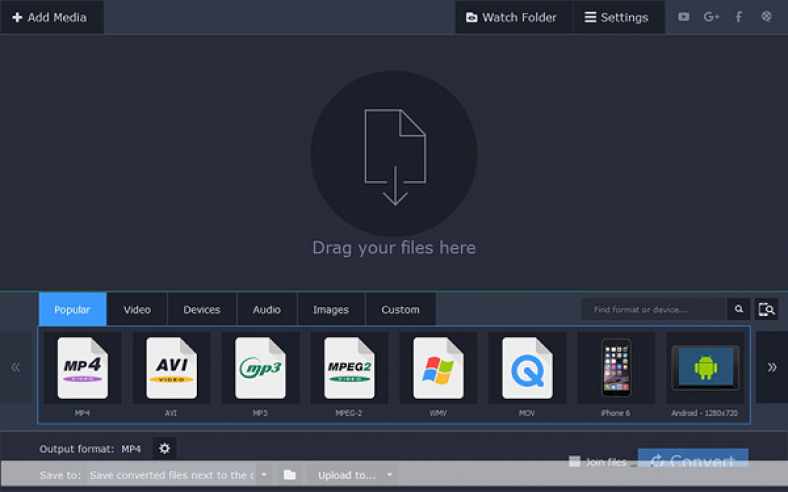
Task: Open the Images tab
Action: pyautogui.click(x=331, y=310)
